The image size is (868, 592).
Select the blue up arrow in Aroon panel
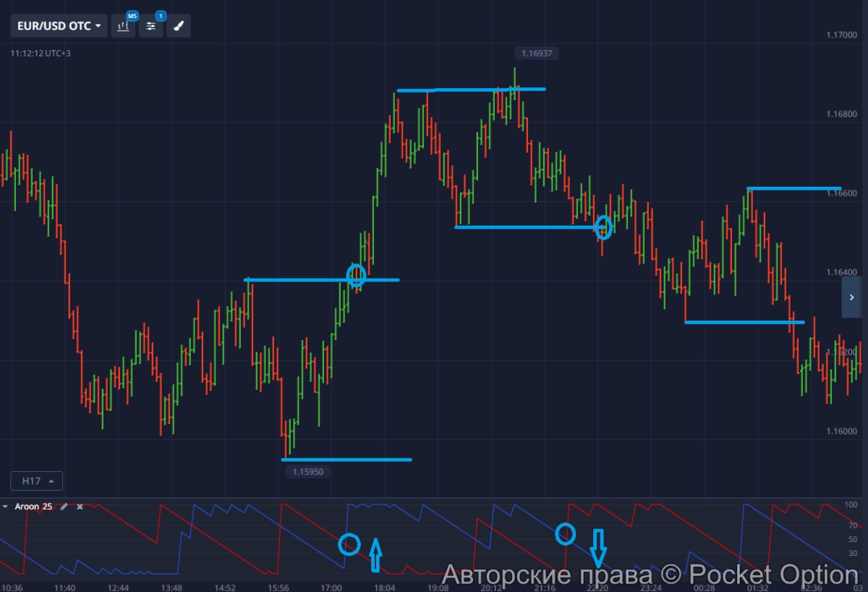(x=375, y=554)
